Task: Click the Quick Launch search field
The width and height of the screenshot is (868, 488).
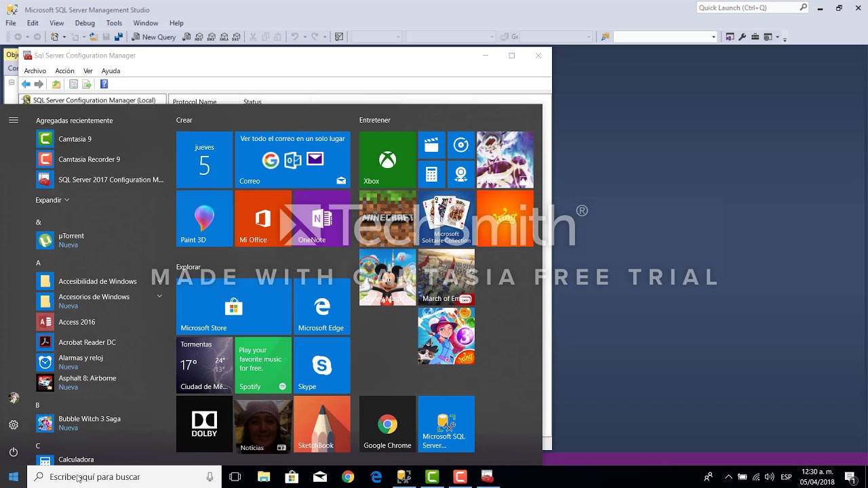Action: click(753, 8)
